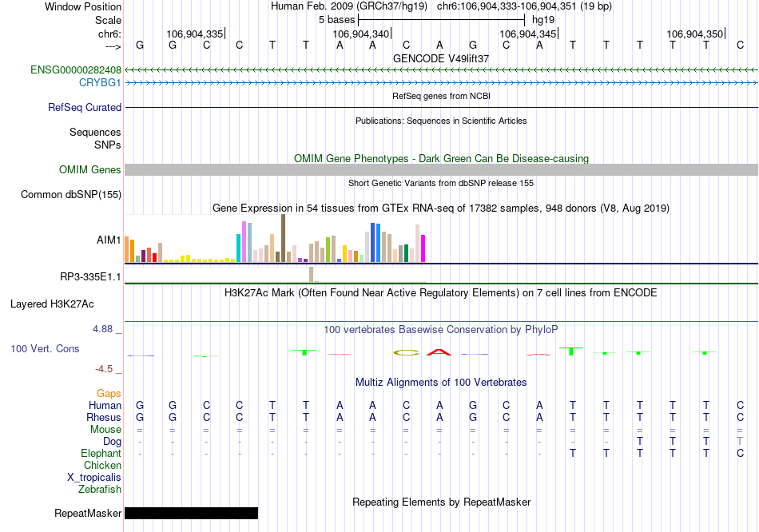Click the X_tropicalis alignment row label
759x532 pixels.
[94, 478]
